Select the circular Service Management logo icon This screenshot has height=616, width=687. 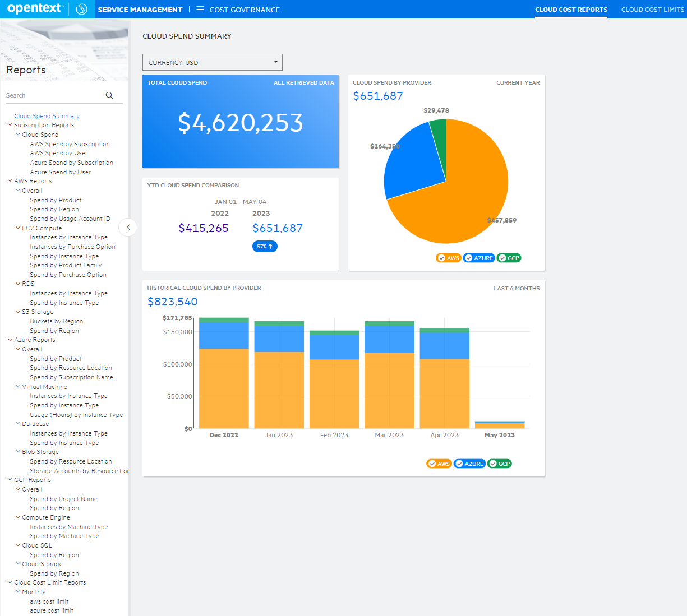coord(81,9)
